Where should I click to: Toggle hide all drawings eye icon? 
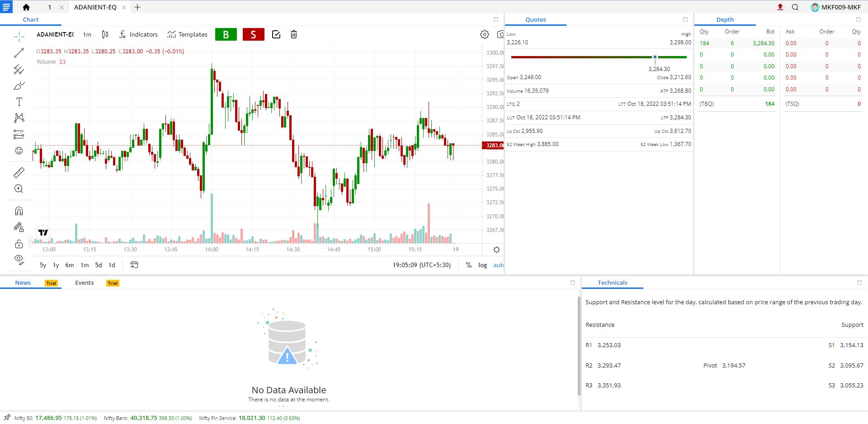19,259
